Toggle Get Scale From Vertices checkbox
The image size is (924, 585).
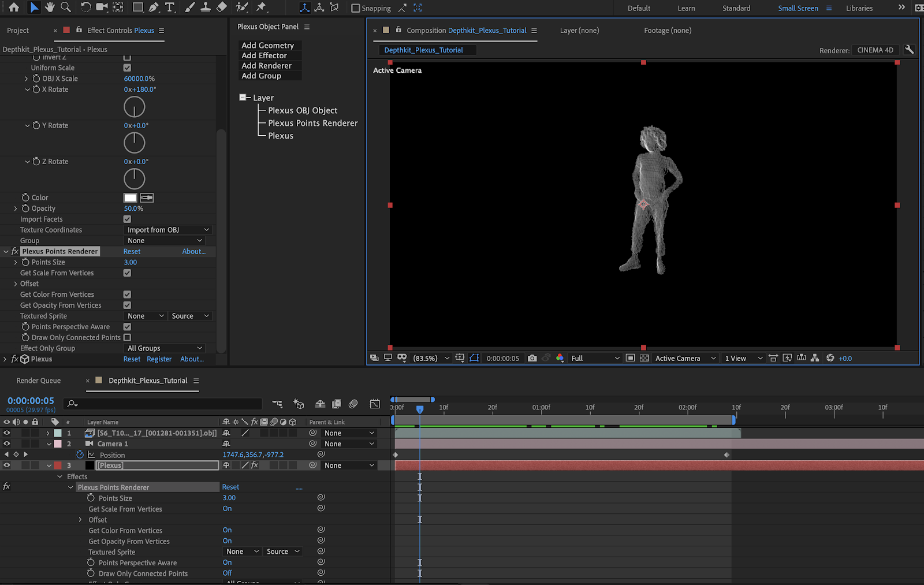[x=127, y=273]
